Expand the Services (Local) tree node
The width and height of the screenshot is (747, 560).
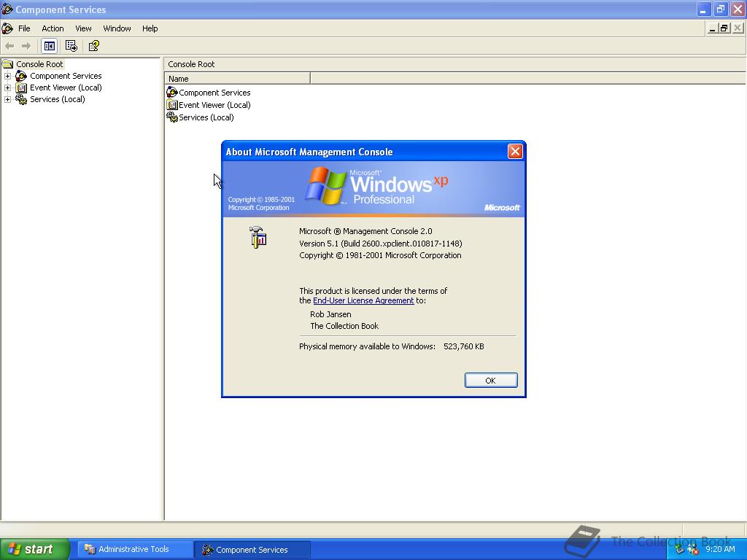[x=7, y=99]
